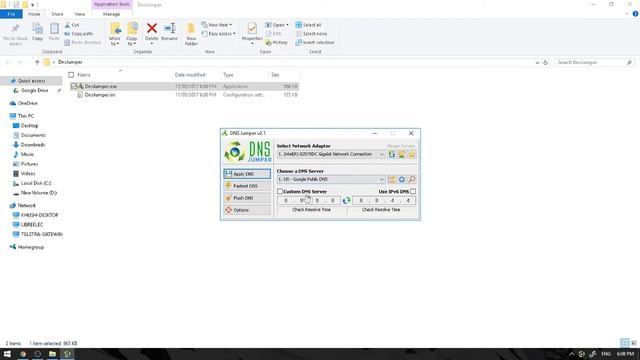Open DNS Jumper Options
This screenshot has height=360, width=640.
pos(247,210)
